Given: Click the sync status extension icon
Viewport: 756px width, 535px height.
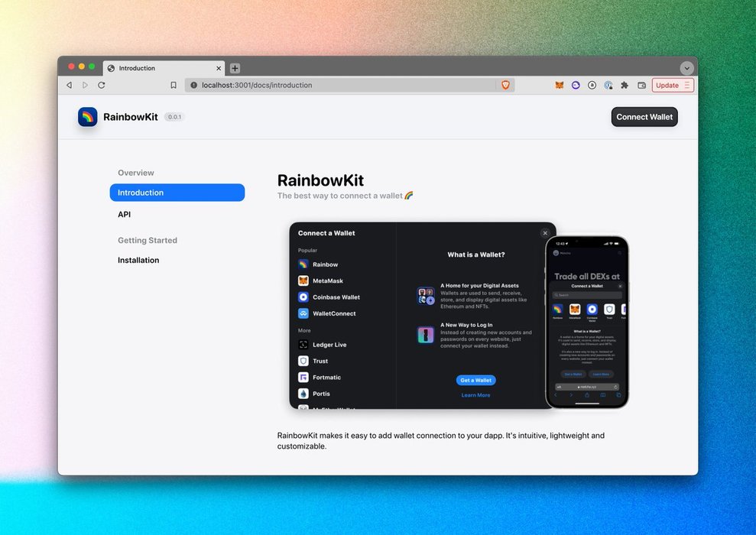Looking at the screenshot, I should tap(608, 85).
